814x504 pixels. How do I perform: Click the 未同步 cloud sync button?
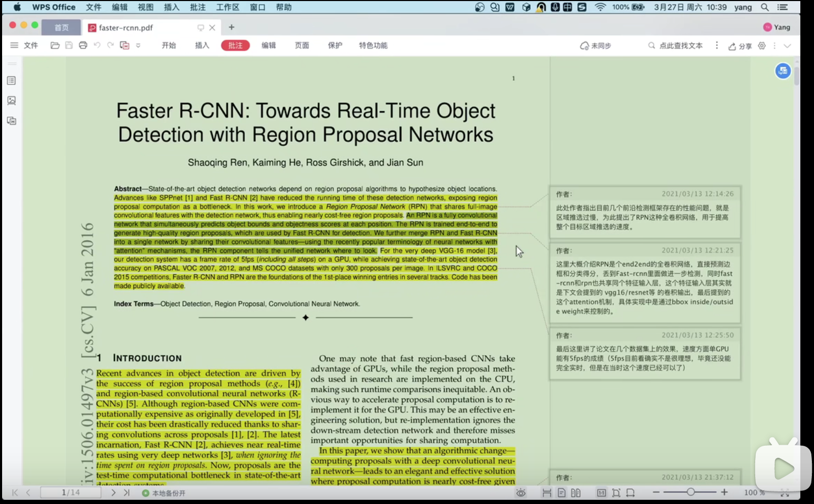(596, 46)
